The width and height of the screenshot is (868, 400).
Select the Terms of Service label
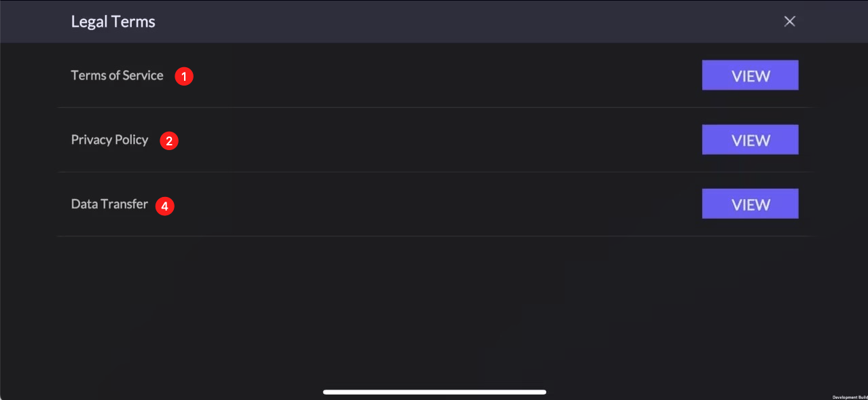tap(117, 75)
